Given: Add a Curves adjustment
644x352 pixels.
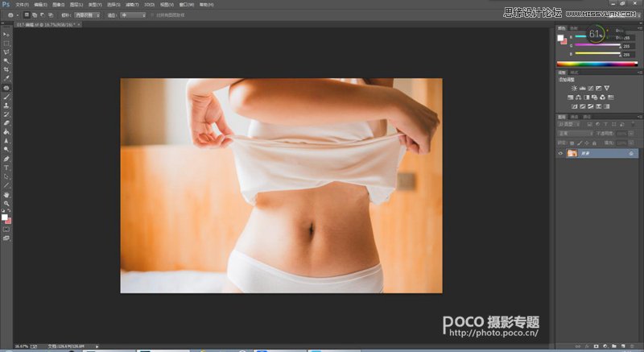Looking at the screenshot, I should pos(591,89).
